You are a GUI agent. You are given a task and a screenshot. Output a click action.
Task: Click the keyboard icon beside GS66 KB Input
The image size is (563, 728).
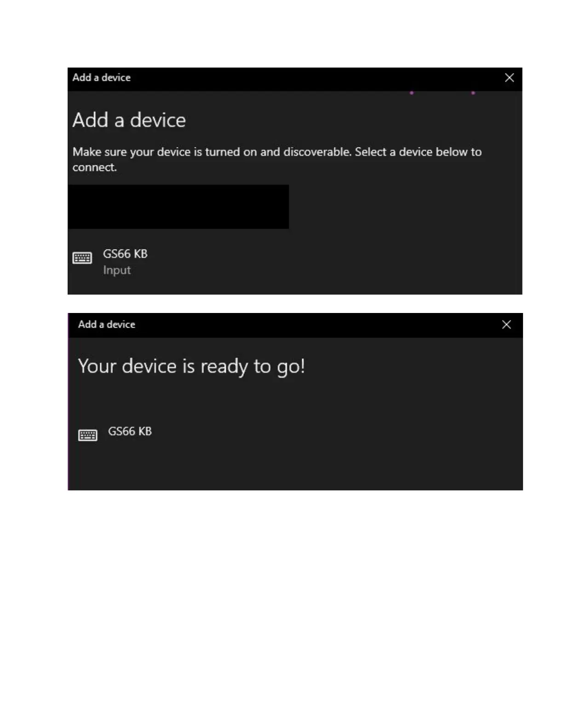[82, 258]
